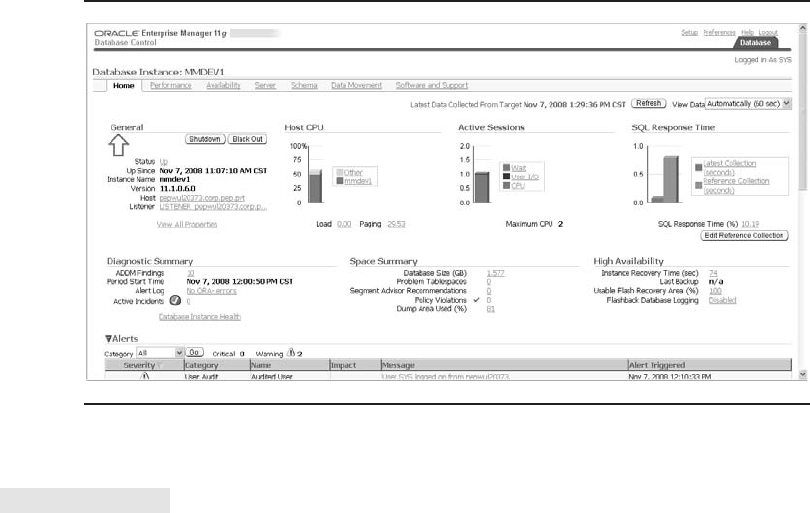The height and width of the screenshot is (513, 810).
Task: Click the mmdev1 legend color swatch in Host CPU
Action: pyautogui.click(x=339, y=181)
